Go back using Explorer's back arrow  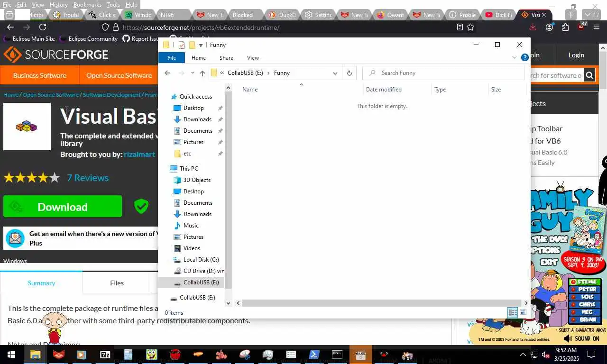[167, 73]
